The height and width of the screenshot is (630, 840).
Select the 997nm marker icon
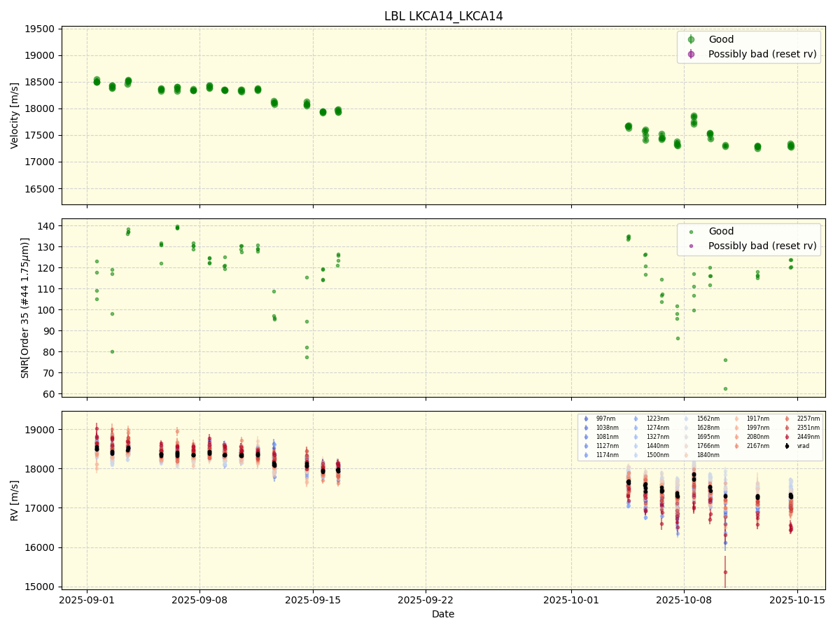586,419
